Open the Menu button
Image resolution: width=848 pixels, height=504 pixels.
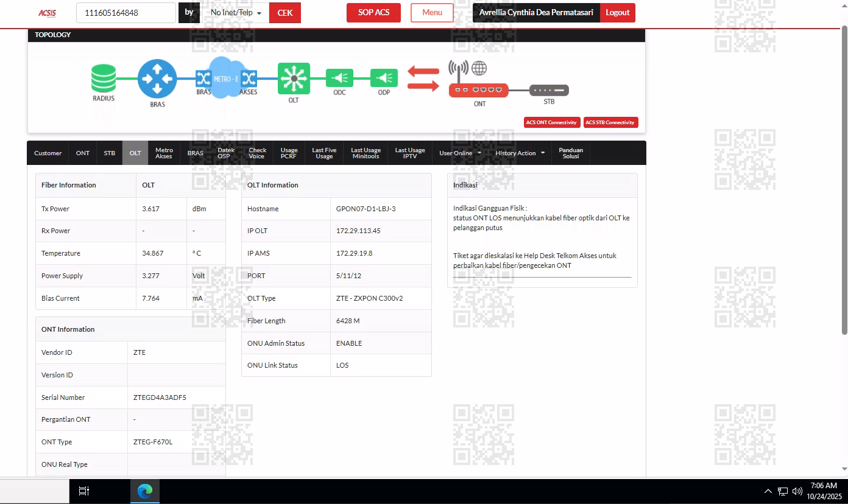432,13
